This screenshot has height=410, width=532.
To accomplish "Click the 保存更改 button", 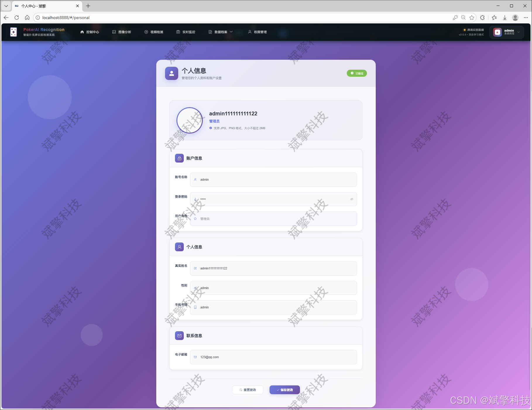I will click(285, 390).
